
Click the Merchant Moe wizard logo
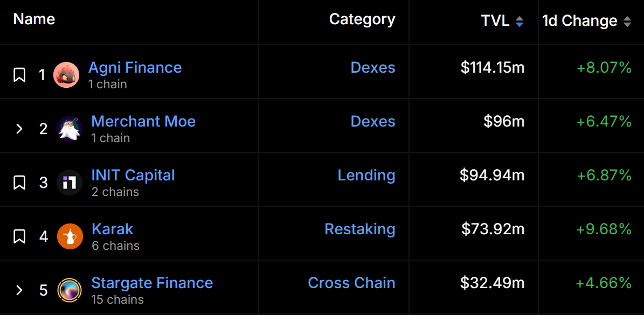coord(70,129)
